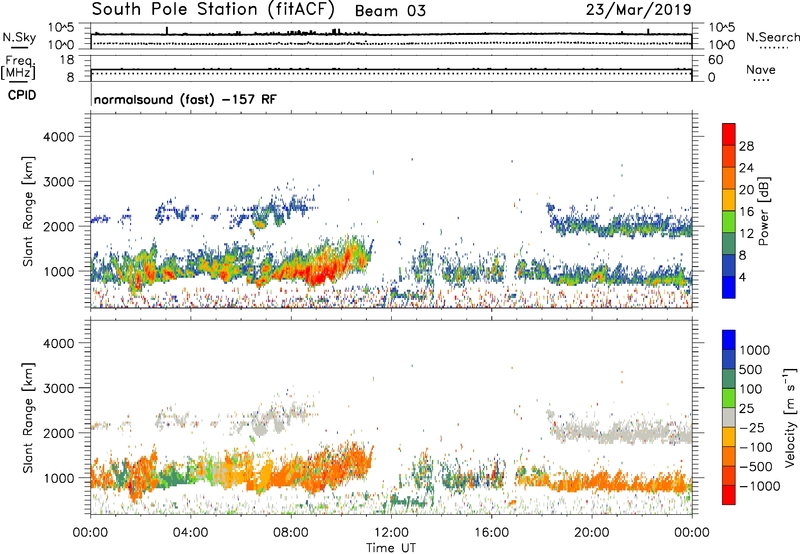Viewport: 800px width, 554px height.
Task: Click the '-25' Velocity colorbar tick label
Action: pos(752,428)
